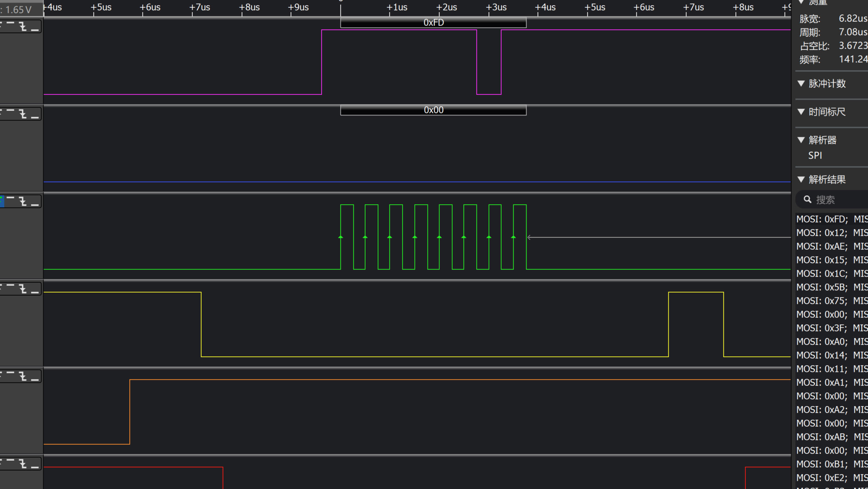Select result row MOSI: 0x12
The width and height of the screenshot is (868, 489).
pos(832,233)
